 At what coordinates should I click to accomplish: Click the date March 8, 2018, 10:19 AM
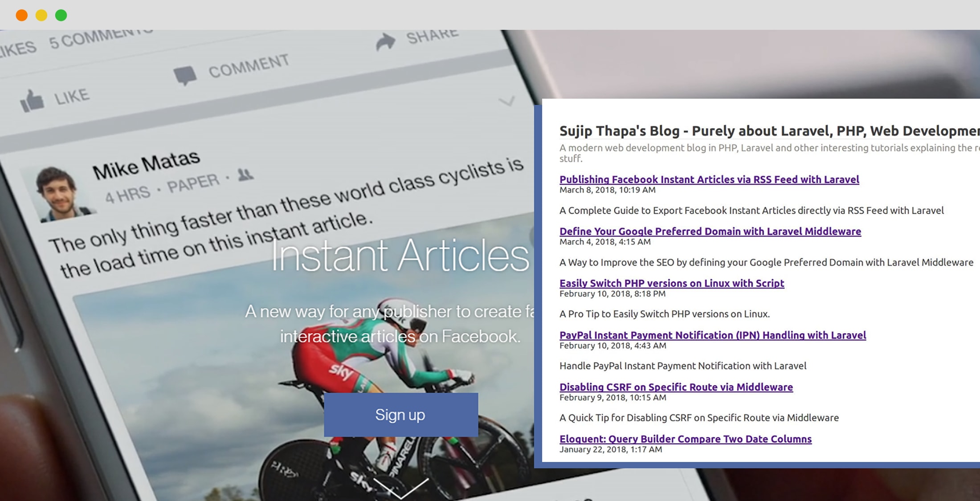(608, 190)
